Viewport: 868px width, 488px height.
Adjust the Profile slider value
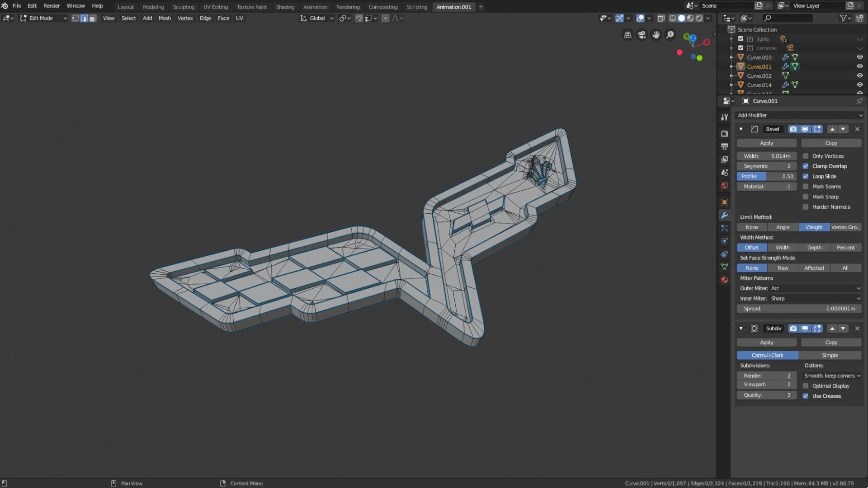click(767, 176)
